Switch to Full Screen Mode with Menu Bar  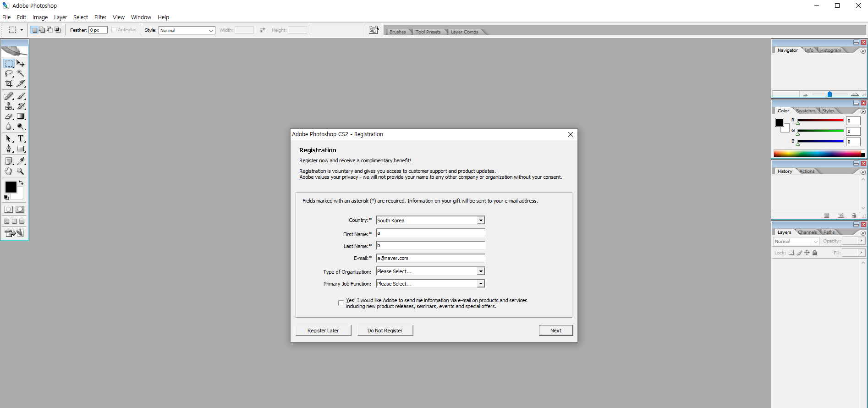(x=14, y=221)
